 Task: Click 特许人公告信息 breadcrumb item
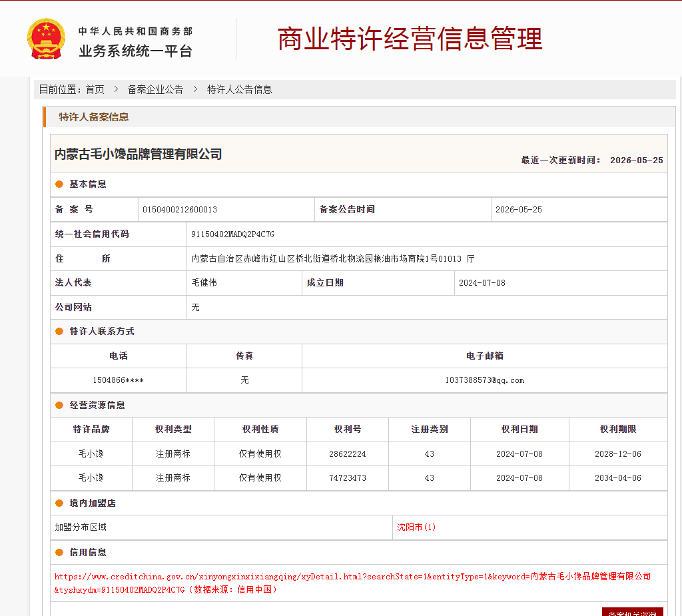point(239,90)
